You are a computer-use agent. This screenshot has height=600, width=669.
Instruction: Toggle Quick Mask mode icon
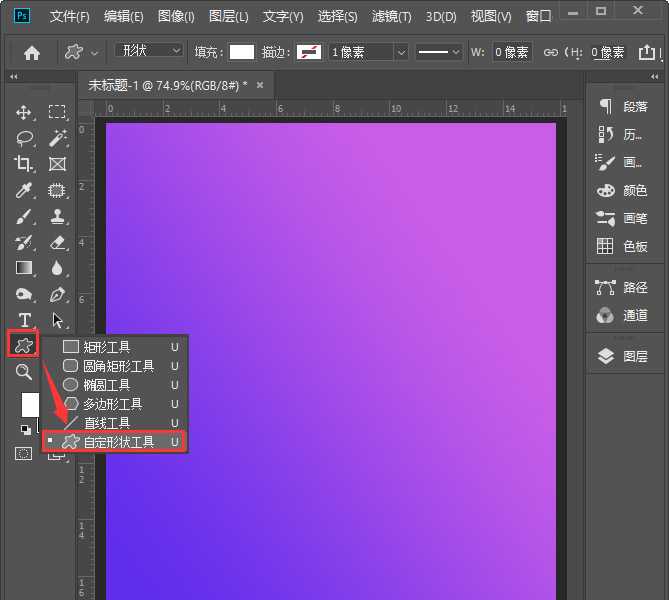pyautogui.click(x=23, y=453)
